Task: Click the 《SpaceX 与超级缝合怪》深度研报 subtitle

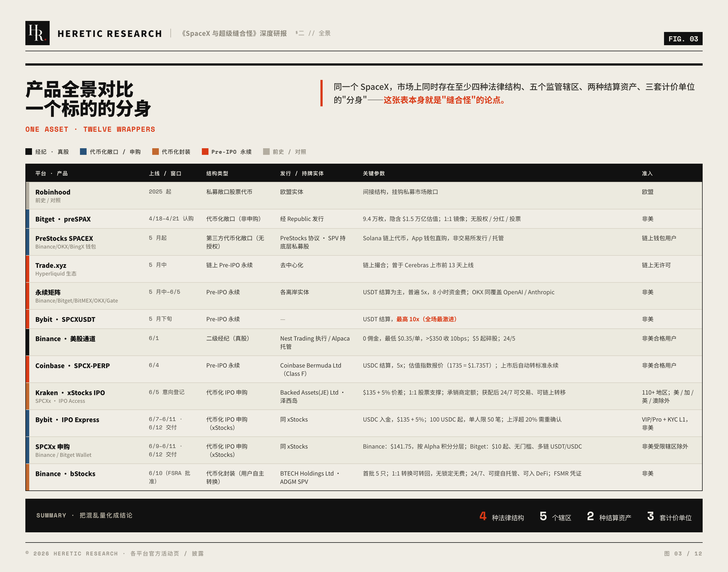Action: 234,34
